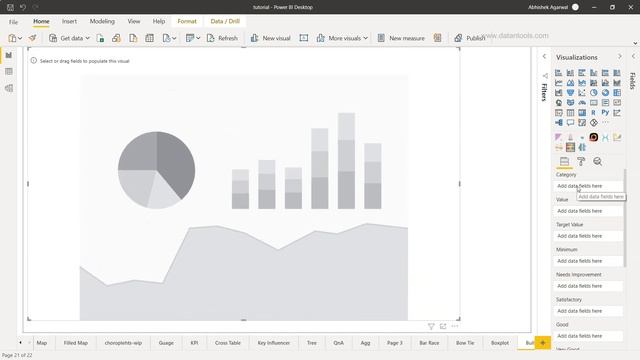Open the Data / Drill ribbon tab
The height and width of the screenshot is (360, 640).
(x=225, y=21)
